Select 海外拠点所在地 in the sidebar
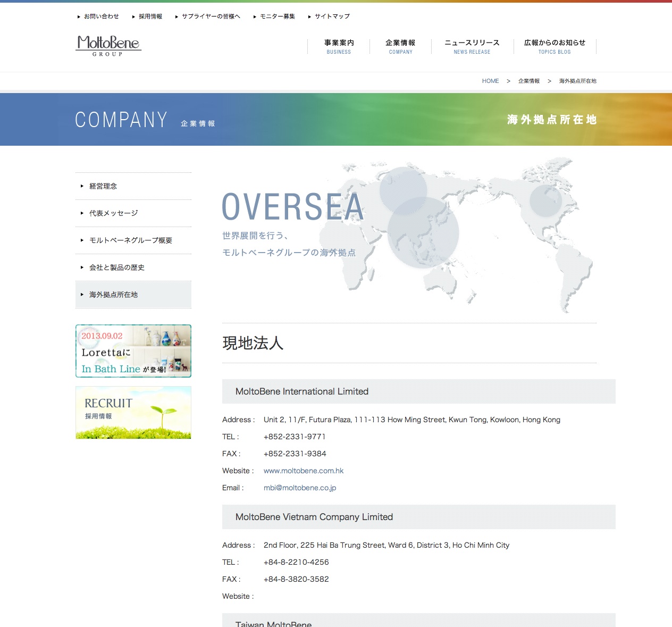 (133, 295)
